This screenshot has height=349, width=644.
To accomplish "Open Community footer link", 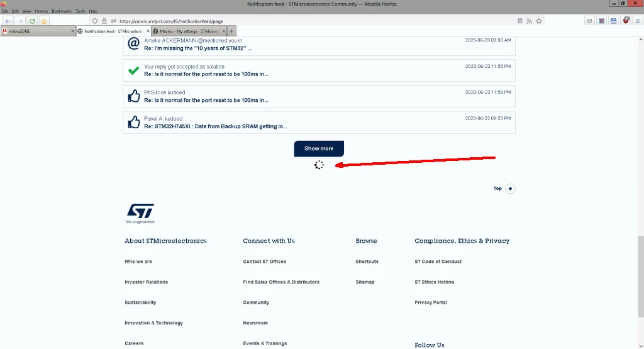I will point(256,302).
